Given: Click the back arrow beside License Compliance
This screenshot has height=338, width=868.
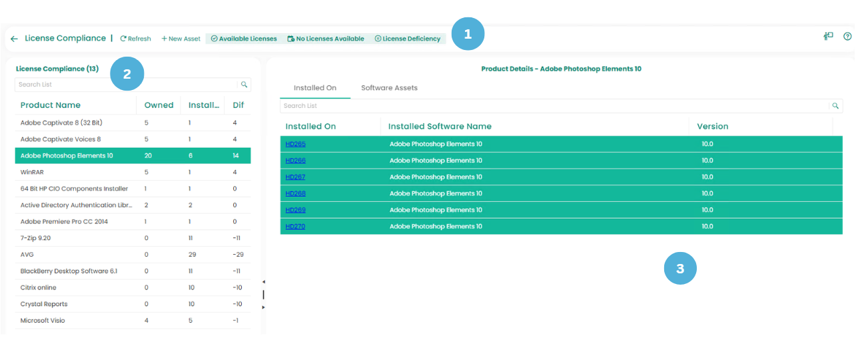Looking at the screenshot, I should click(x=14, y=39).
